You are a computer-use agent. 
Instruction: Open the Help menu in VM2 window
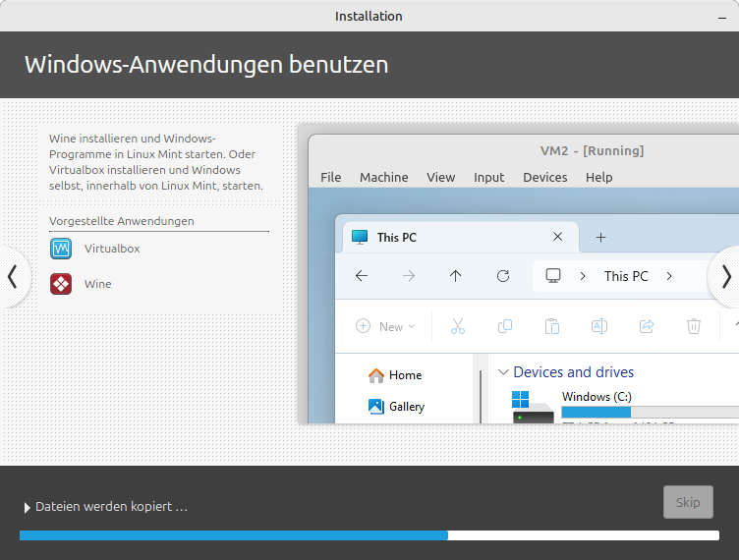click(x=599, y=178)
